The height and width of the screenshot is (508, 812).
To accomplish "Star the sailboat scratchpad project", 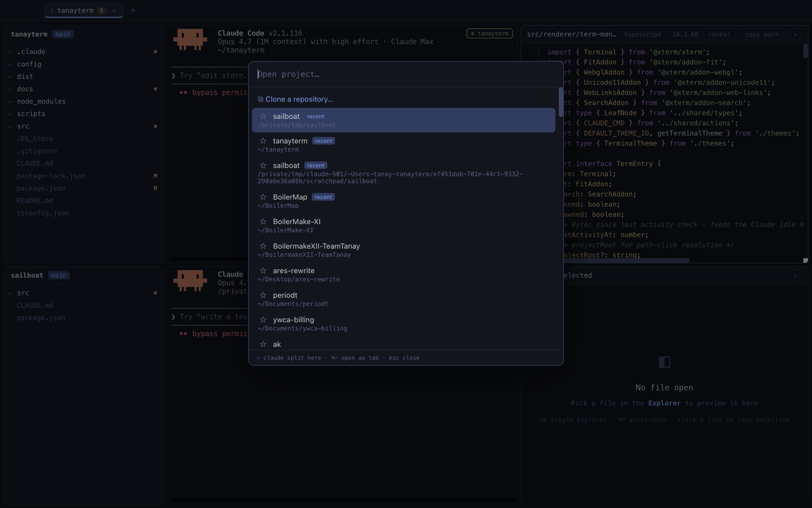I will [263, 166].
